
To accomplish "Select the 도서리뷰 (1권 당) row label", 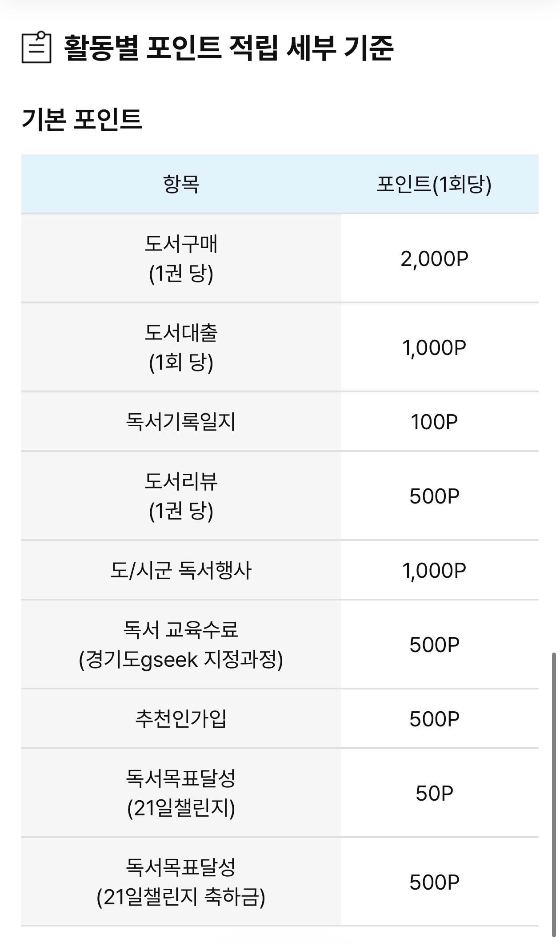I will click(x=181, y=496).
